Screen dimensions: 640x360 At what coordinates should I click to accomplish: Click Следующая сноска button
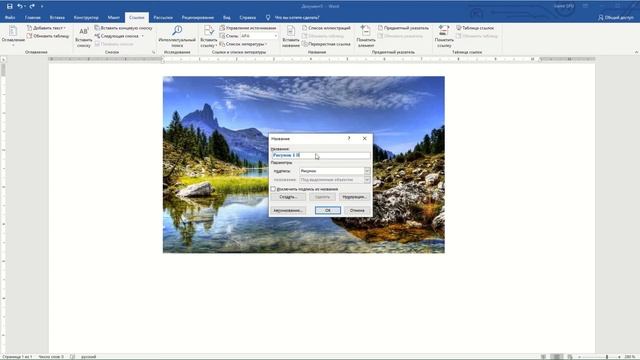coord(117,36)
